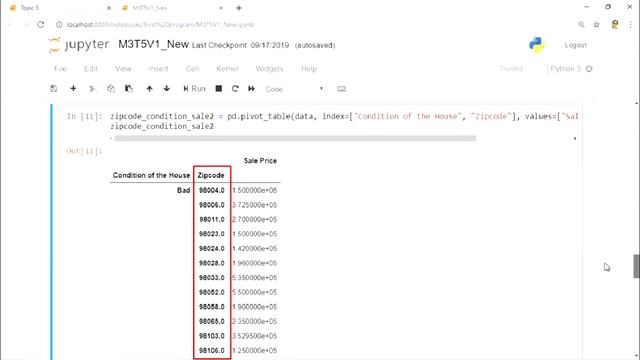Click the 5.350000e+05 sale price value
Screen dimensions: 640x360
[255, 278]
